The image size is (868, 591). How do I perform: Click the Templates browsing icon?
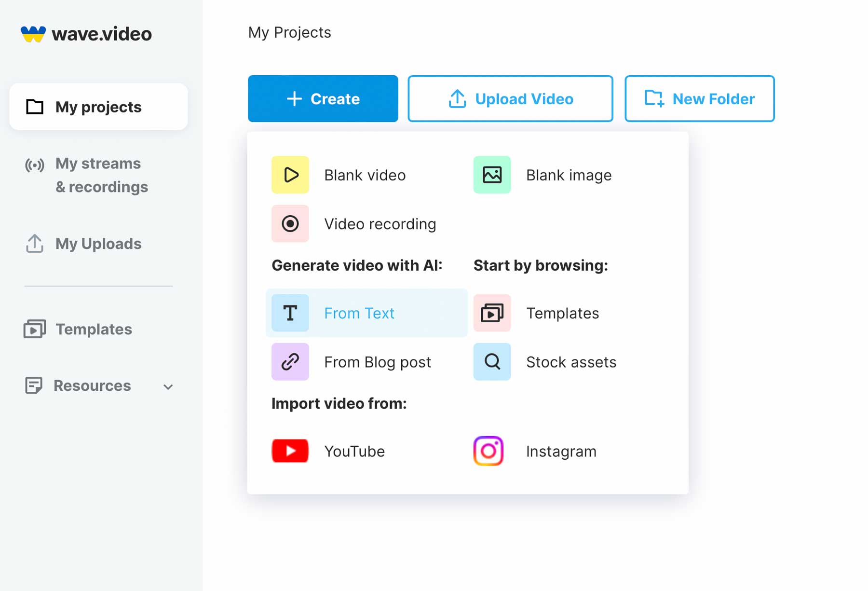[x=492, y=313]
